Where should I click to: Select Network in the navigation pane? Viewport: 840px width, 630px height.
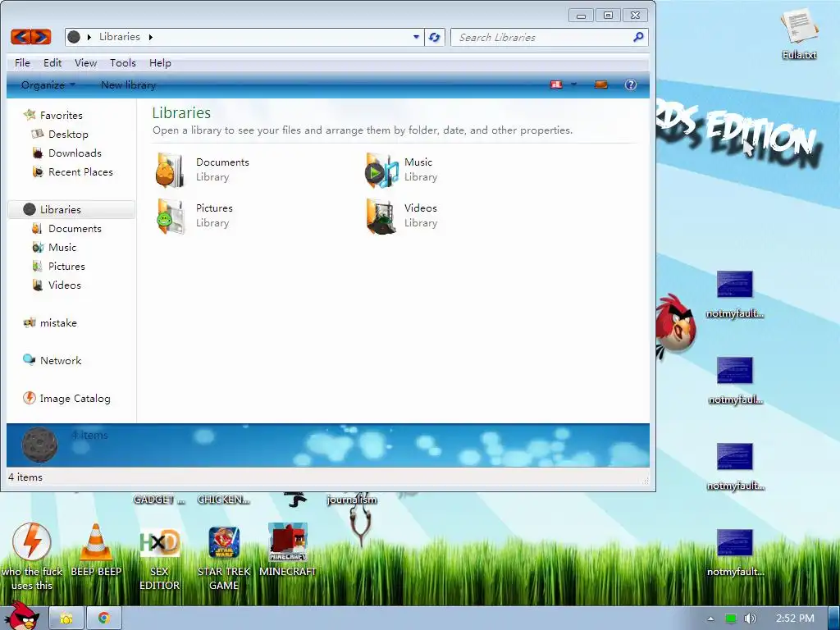click(52, 361)
